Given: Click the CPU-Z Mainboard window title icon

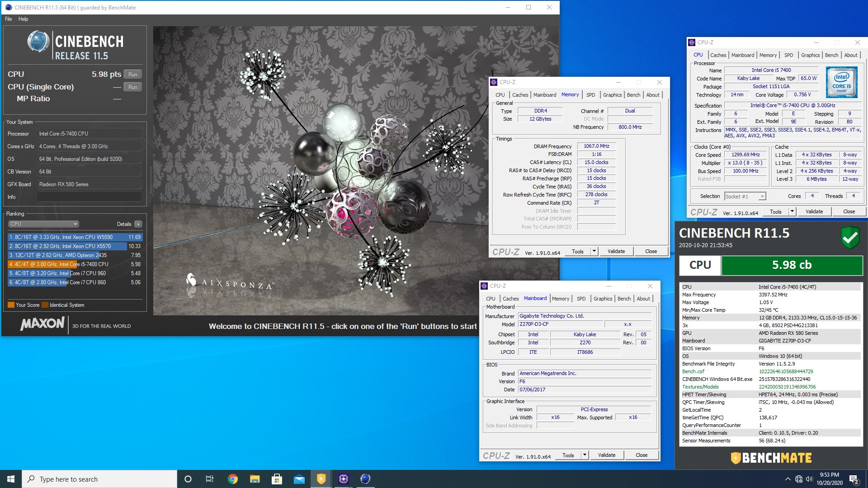Looking at the screenshot, I should 484,286.
